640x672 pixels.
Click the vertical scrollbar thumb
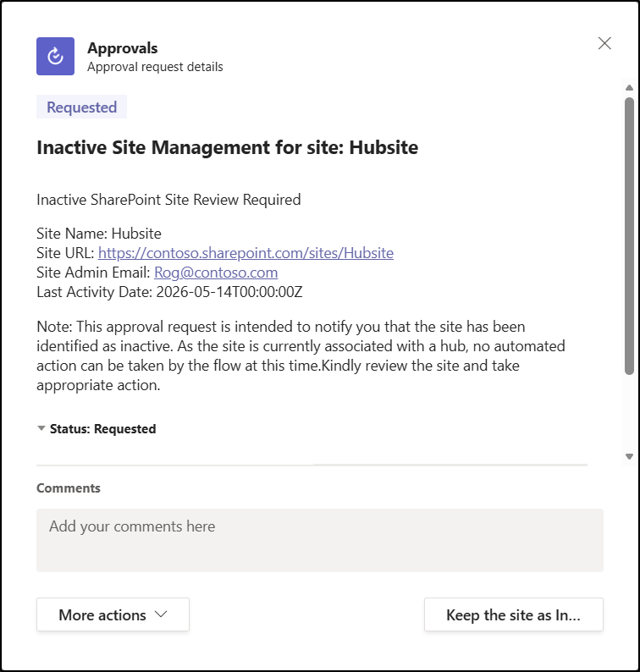tap(629, 236)
